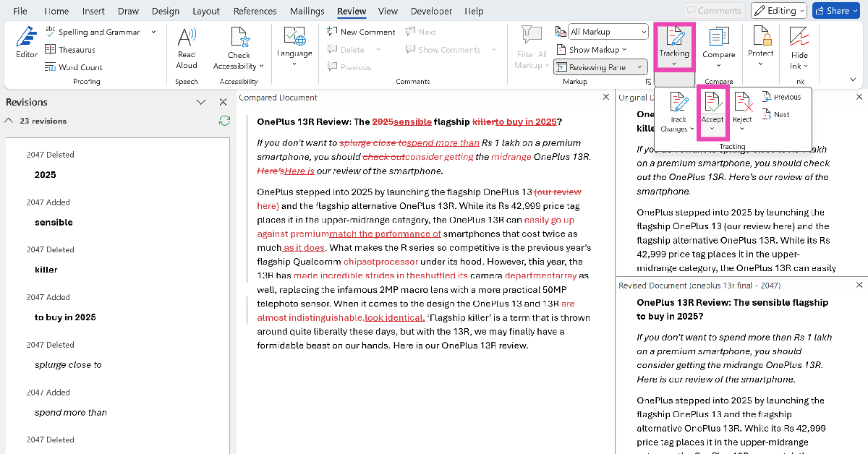868x454 pixels.
Task: Toggle Show Comments
Action: pyautogui.click(x=442, y=49)
